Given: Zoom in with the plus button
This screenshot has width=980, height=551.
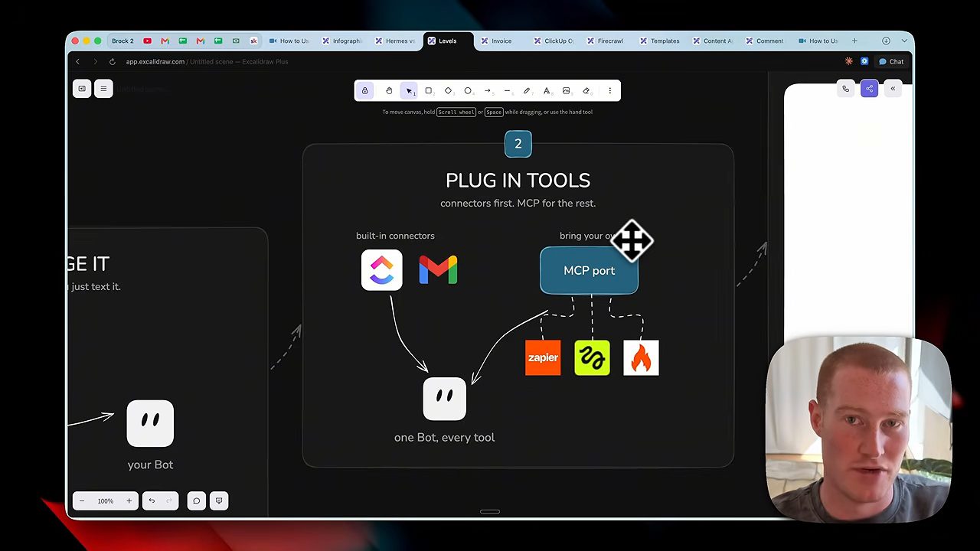Looking at the screenshot, I should pyautogui.click(x=129, y=500).
